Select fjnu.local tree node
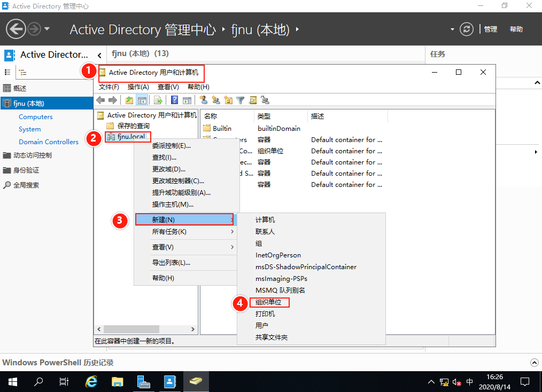542x392 pixels. (131, 137)
